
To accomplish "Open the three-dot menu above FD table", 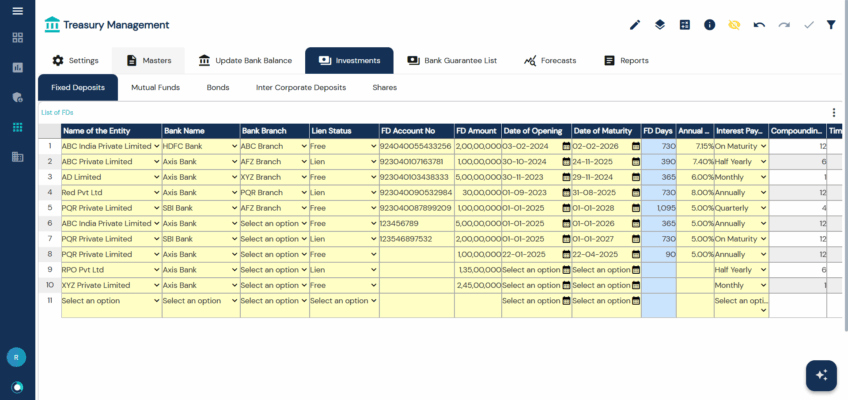I will [x=834, y=113].
